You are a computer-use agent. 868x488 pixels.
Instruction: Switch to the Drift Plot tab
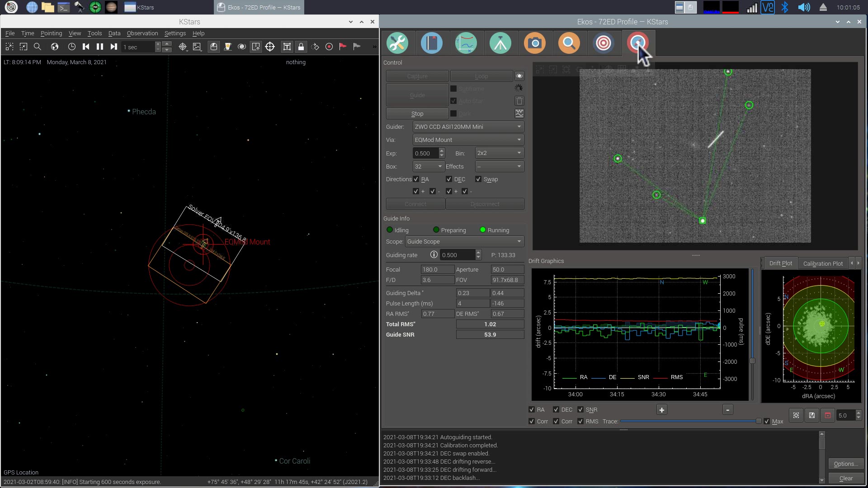(x=780, y=263)
